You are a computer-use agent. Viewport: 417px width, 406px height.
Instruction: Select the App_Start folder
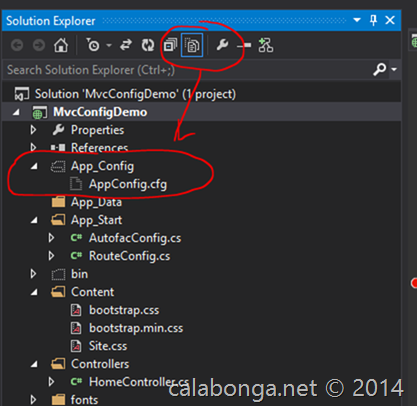96,220
